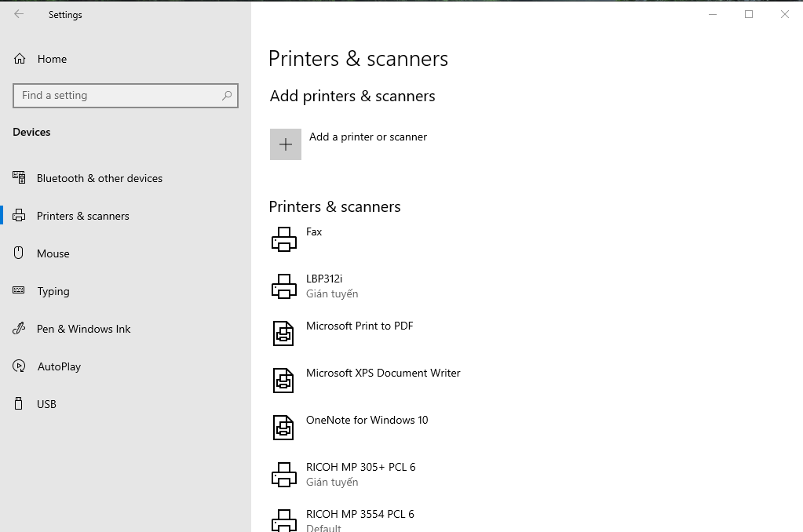
Task: Go back using the back arrow
Action: [19, 14]
